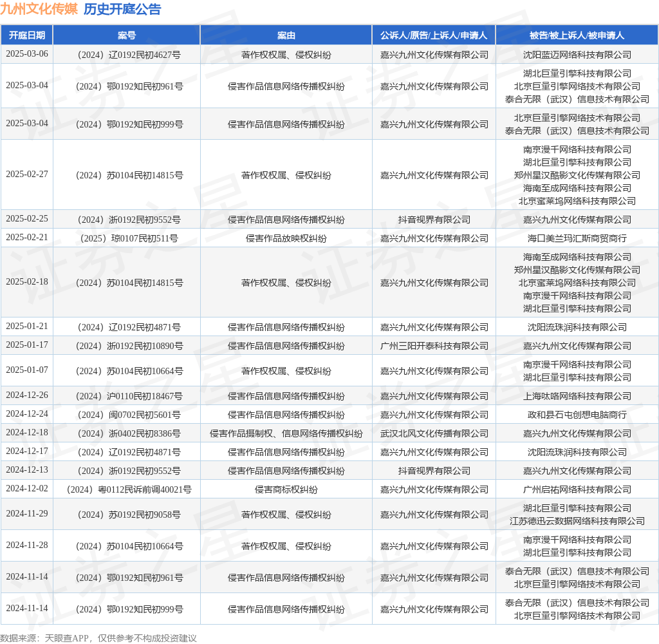659x644 pixels.
Task: Select case number 苏0104民初10664号 in 2025-01-07 row
Action: (129, 372)
